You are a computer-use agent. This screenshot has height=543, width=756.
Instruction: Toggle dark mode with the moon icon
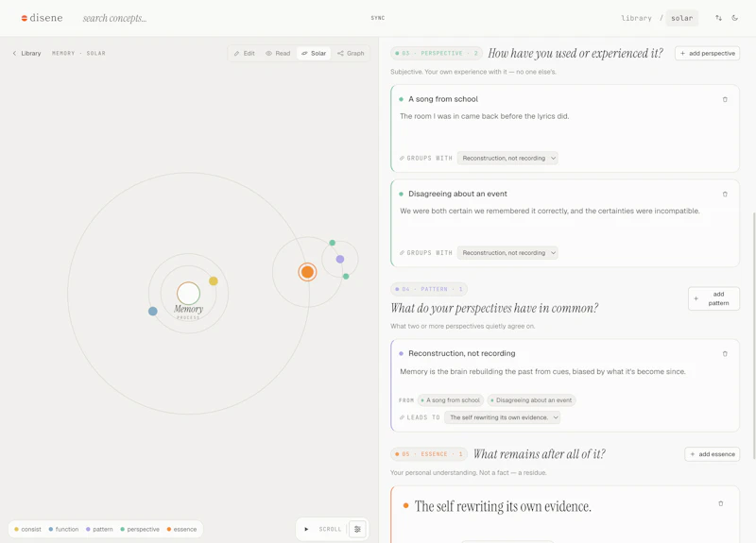click(735, 18)
